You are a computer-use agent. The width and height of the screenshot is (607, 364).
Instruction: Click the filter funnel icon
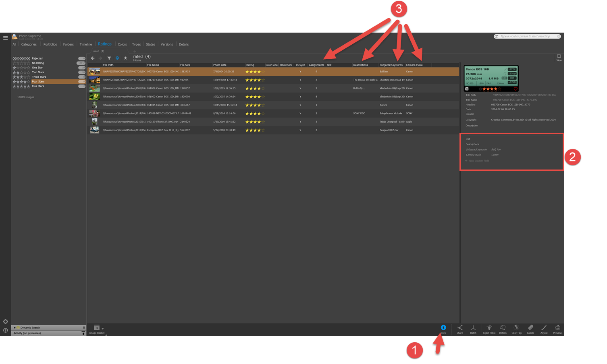click(x=109, y=58)
